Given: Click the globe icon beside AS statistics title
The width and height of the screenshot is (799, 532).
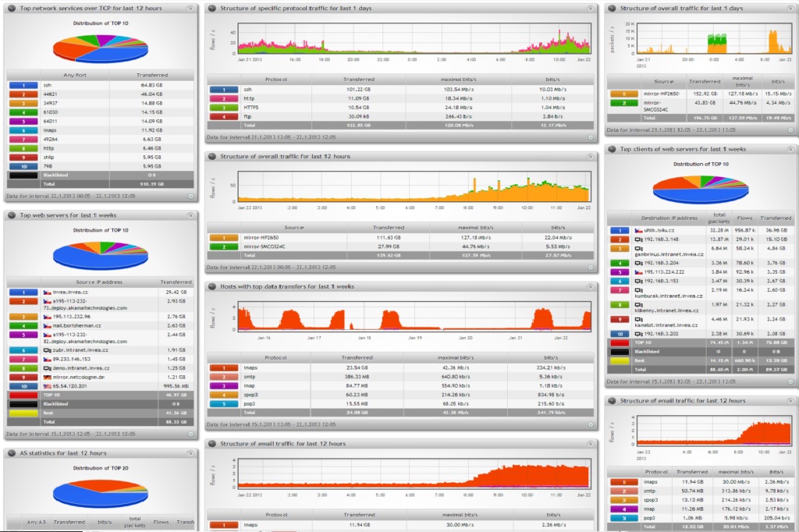Looking at the screenshot, I should pyautogui.click(x=12, y=452).
